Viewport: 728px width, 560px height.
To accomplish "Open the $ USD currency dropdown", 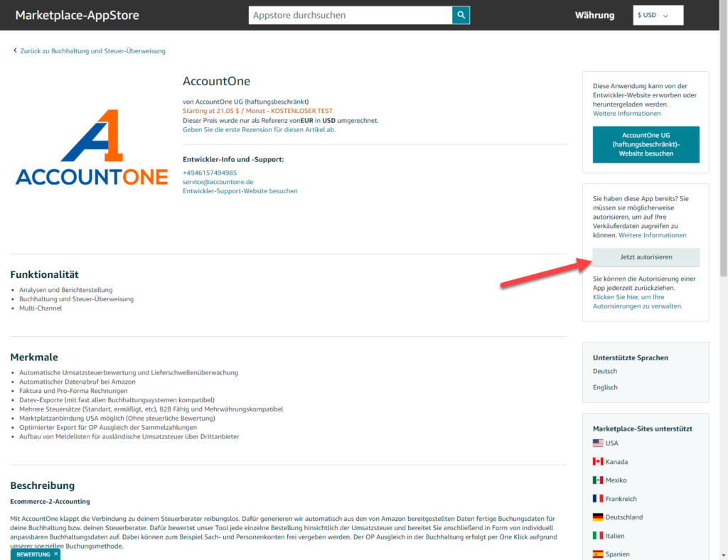I will 658,15.
